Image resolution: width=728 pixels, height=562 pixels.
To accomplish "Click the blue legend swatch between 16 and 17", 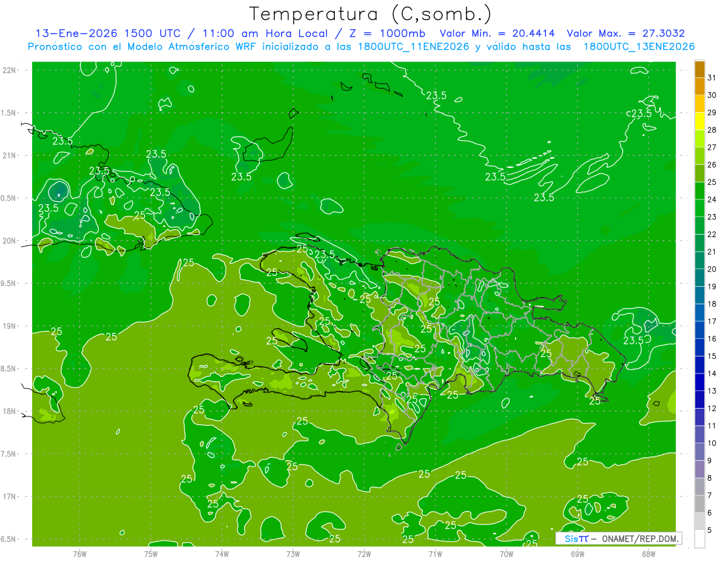I will point(699,330).
